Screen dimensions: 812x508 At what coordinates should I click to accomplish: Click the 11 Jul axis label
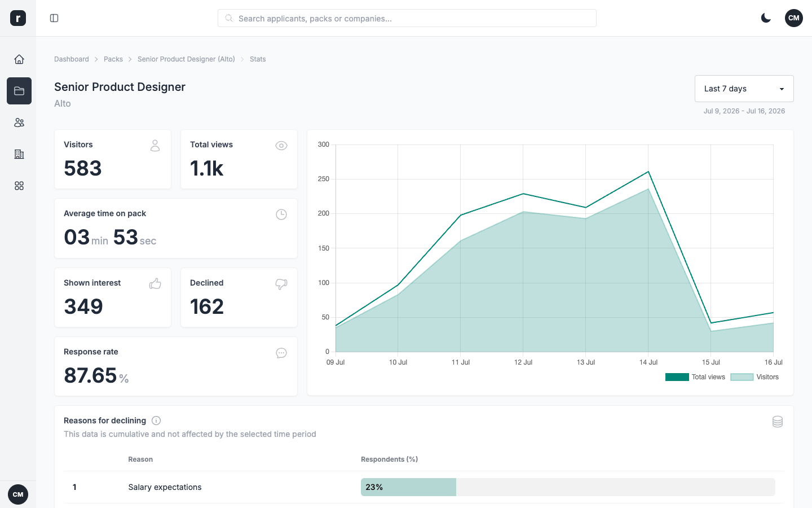tap(461, 362)
